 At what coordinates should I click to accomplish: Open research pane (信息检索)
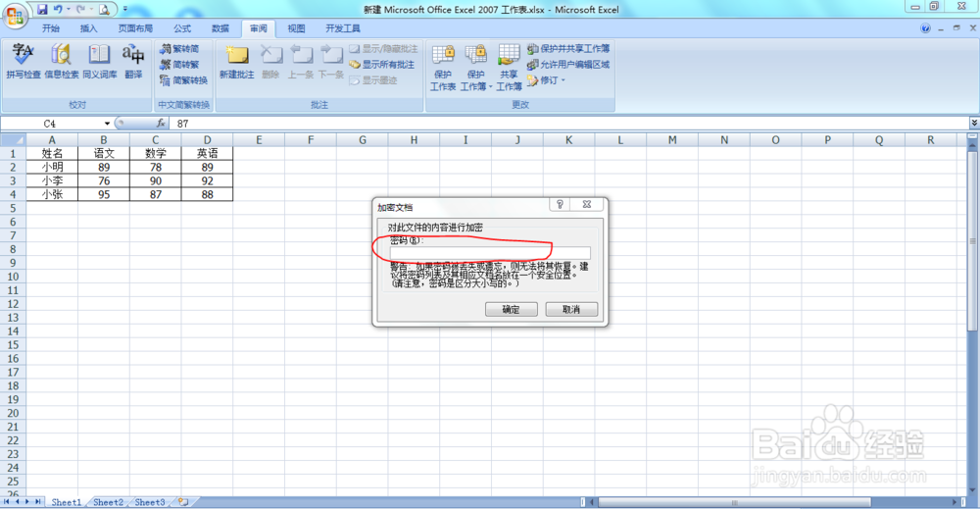click(x=61, y=61)
